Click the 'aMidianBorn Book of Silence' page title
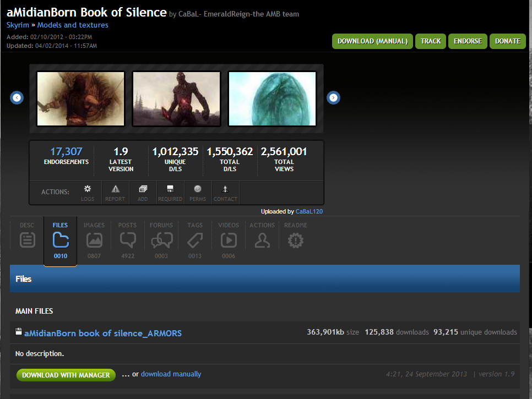The height and width of the screenshot is (399, 532). [86, 13]
